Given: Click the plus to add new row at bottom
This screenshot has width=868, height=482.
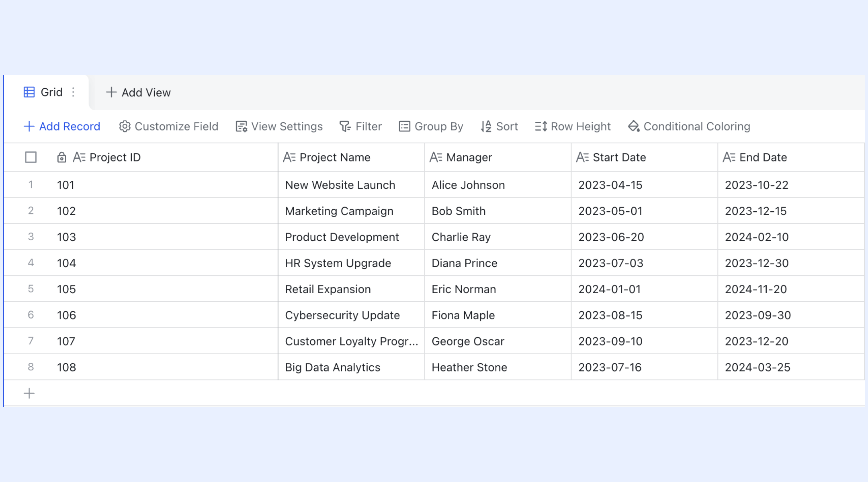Looking at the screenshot, I should pos(29,393).
